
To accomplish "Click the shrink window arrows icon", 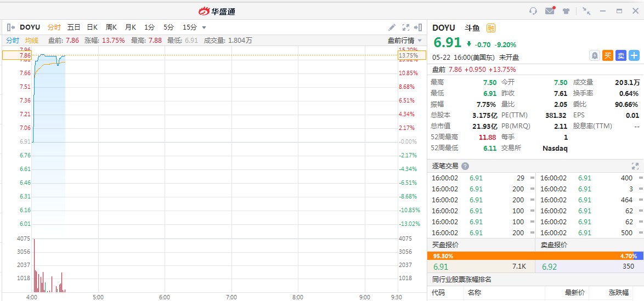I will click(586, 11).
